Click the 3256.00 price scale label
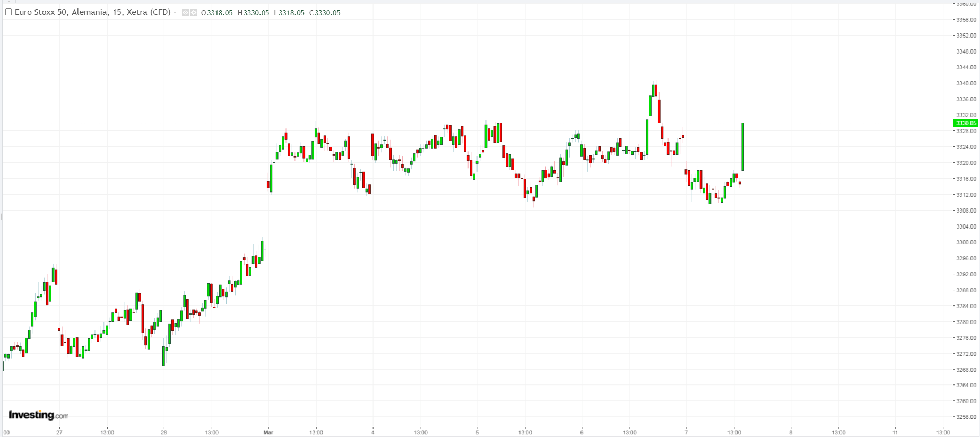The width and height of the screenshot is (980, 437). (x=966, y=417)
